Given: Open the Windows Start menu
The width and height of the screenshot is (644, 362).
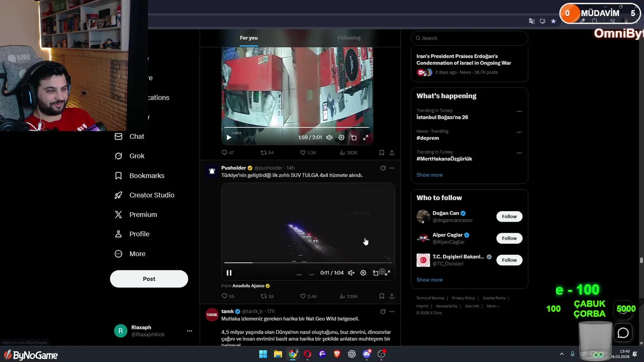Looking at the screenshot, I should pos(263,354).
